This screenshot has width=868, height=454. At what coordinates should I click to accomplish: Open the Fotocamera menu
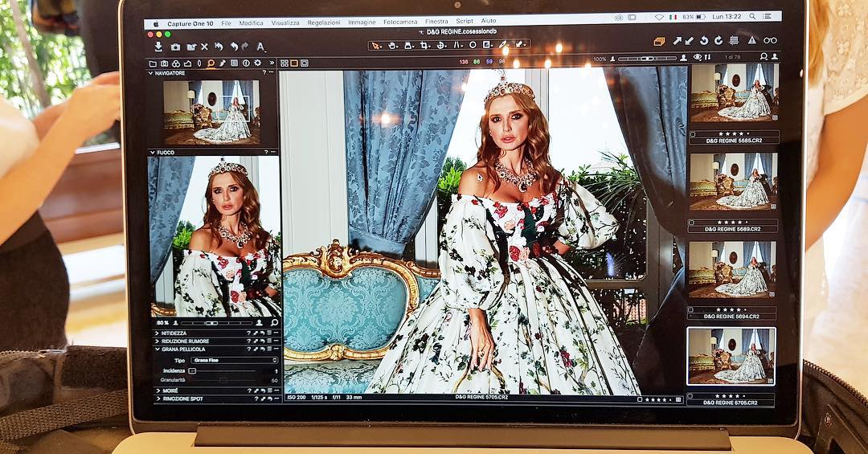tap(400, 22)
